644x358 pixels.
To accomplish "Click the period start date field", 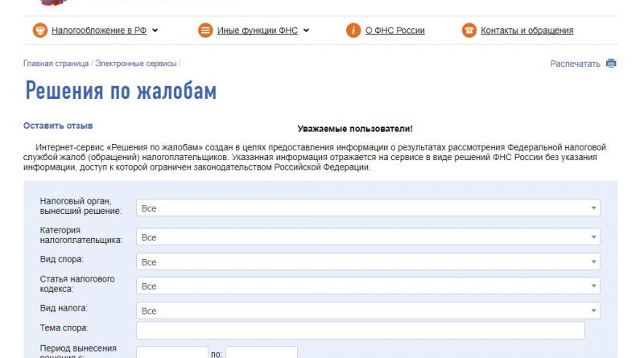I will click(172, 352).
